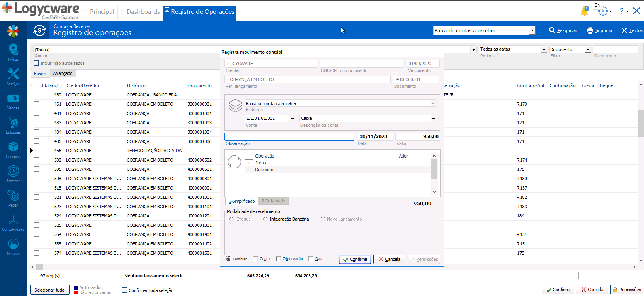Open the Pessoas sidebar icon
644x296 pixels.
pos(13,247)
